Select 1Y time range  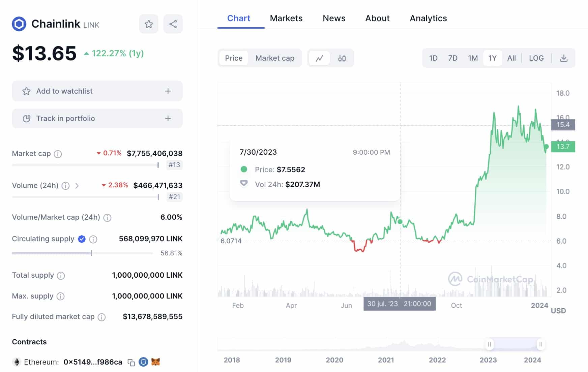pos(492,58)
